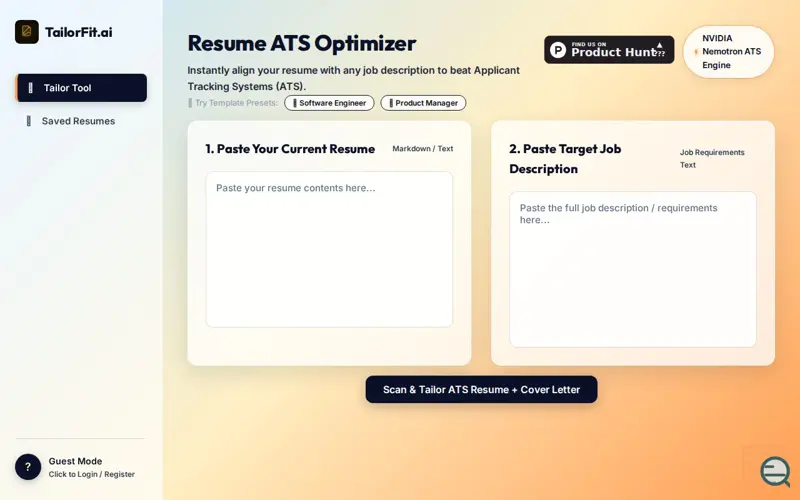Open the Find us on Product Hunt badge

coord(609,50)
